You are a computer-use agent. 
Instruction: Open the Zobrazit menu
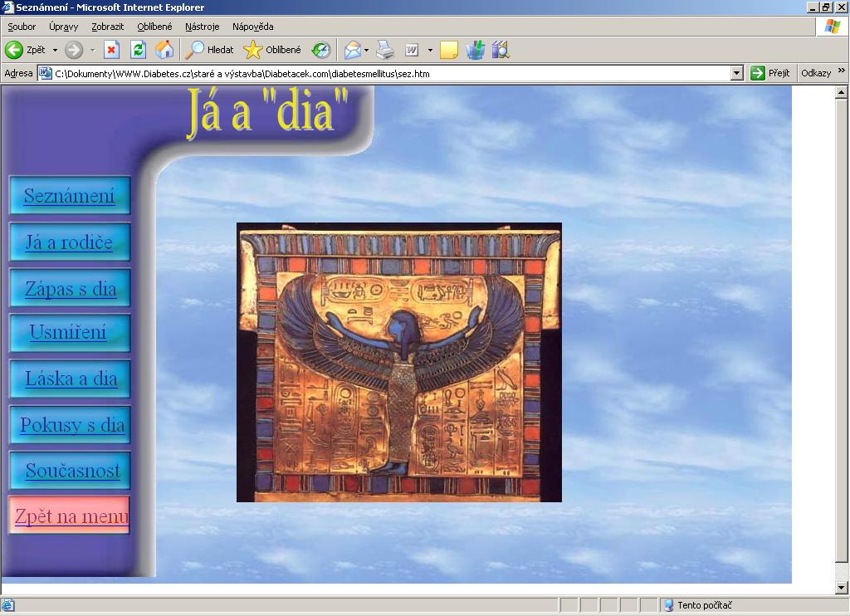[x=107, y=27]
